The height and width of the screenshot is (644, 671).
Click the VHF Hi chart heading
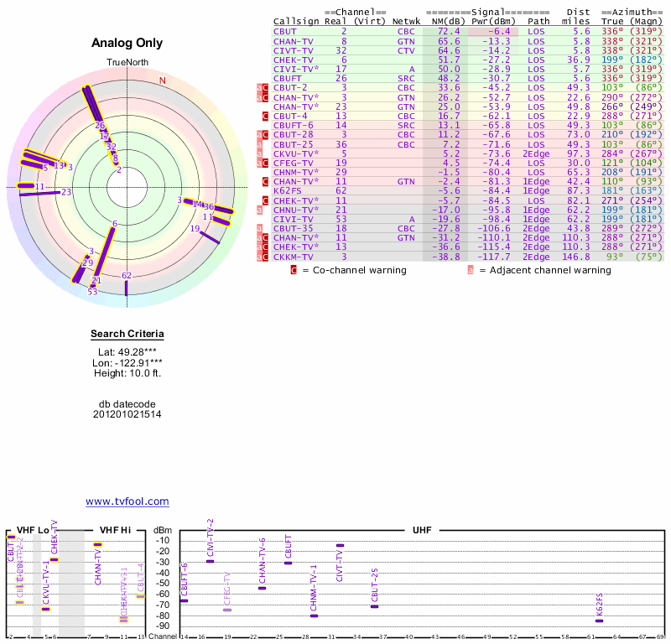click(115, 530)
